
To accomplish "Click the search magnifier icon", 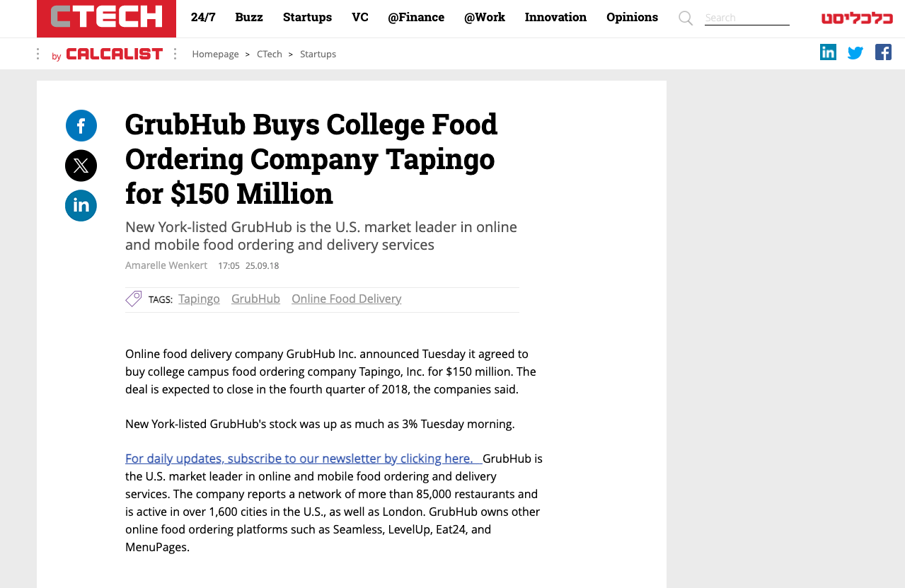I will pyautogui.click(x=686, y=18).
